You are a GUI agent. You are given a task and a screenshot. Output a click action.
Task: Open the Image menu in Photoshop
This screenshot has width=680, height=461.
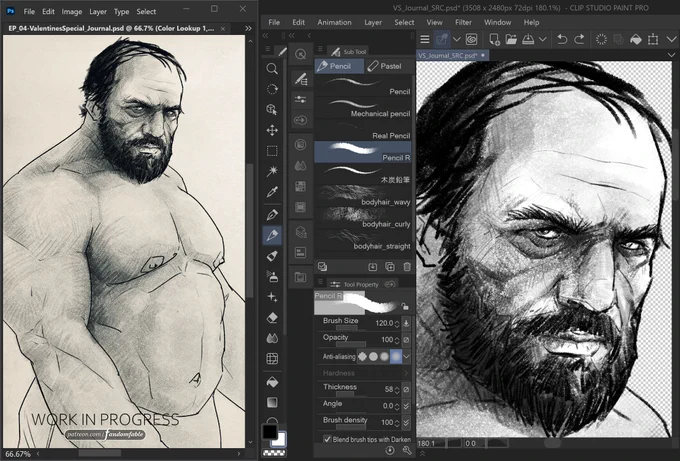[x=72, y=12]
